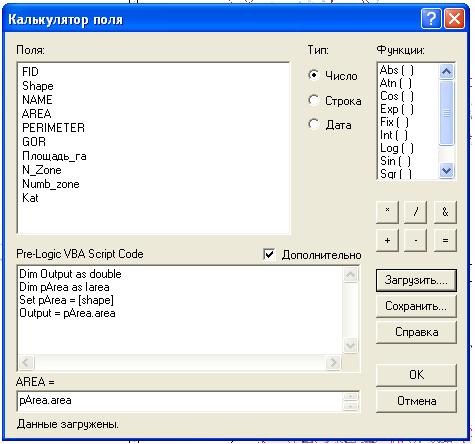This screenshot has height=444, width=475.
Task: Click the line 'Dim pArea as Iarea'
Action: [x=64, y=287]
